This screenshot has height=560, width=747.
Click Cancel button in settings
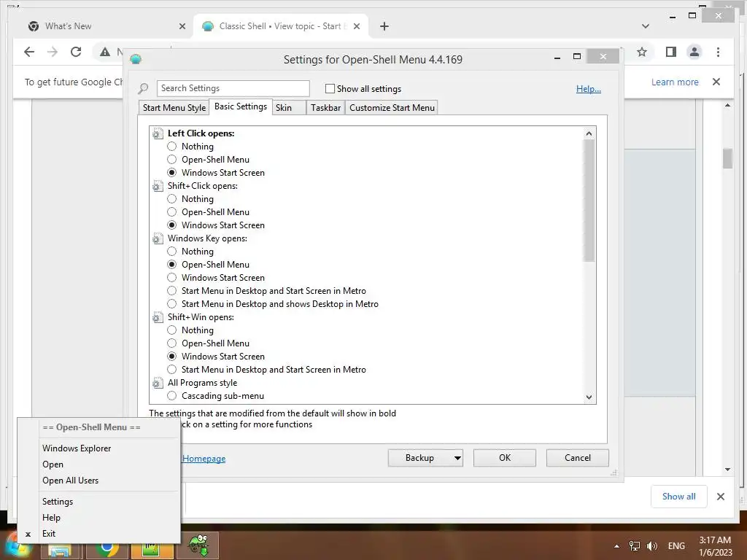pyautogui.click(x=578, y=458)
